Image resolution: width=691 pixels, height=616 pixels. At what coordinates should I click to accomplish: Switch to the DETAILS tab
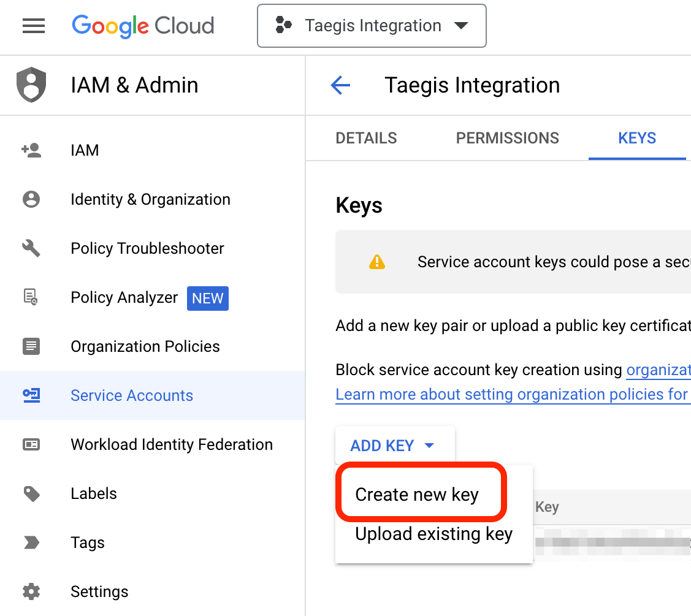click(366, 138)
